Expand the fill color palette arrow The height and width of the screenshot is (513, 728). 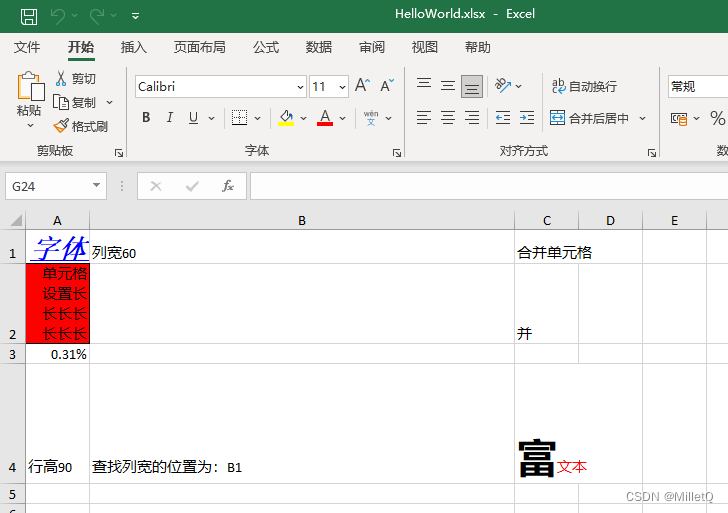(304, 118)
